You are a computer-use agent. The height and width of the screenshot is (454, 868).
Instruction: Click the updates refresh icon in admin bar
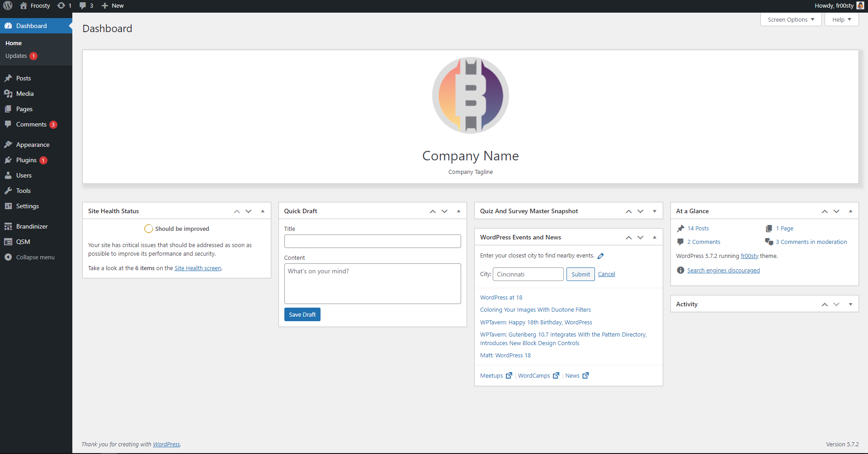(x=61, y=6)
